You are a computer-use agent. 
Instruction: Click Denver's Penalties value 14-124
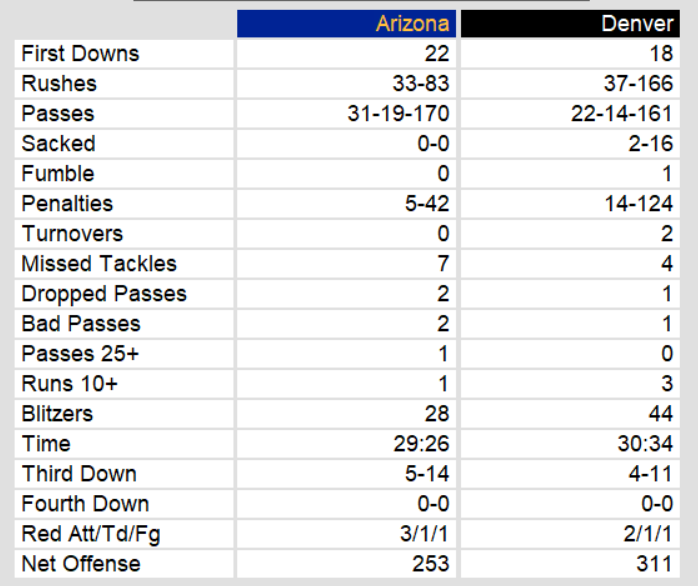(639, 203)
